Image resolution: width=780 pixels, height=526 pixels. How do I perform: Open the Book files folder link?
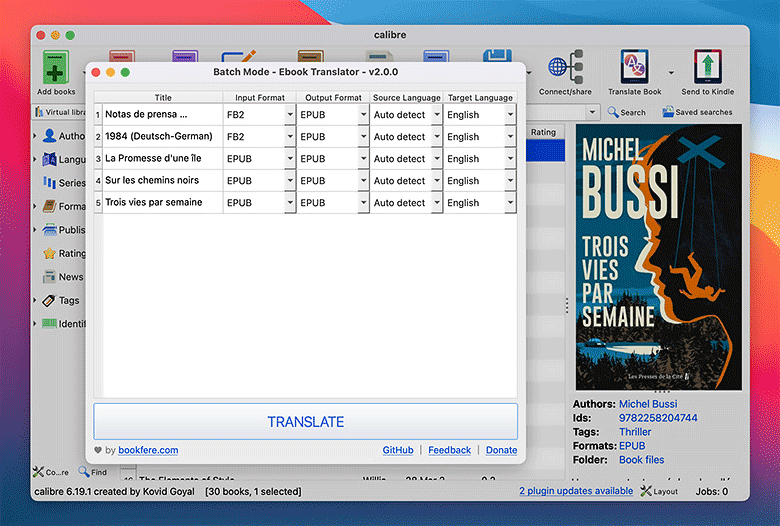point(641,459)
